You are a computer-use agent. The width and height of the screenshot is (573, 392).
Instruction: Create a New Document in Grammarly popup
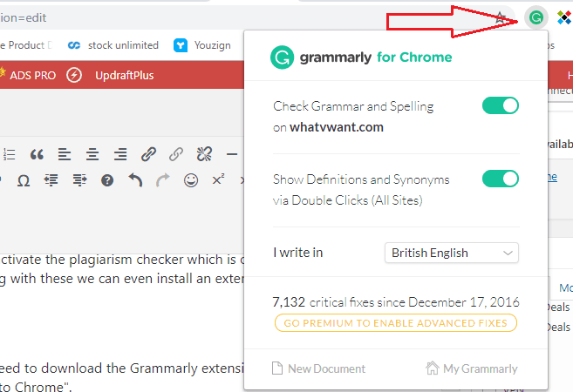(318, 368)
